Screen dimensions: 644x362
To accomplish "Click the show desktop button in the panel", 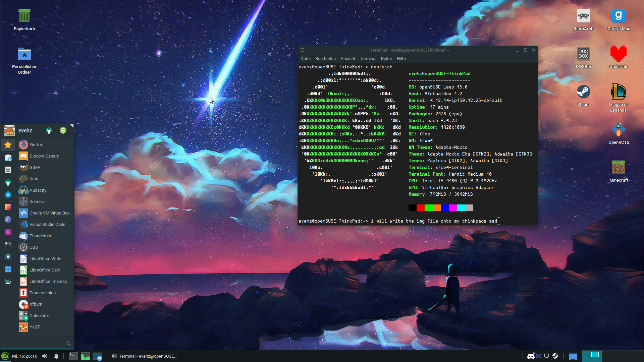I will (x=573, y=356).
